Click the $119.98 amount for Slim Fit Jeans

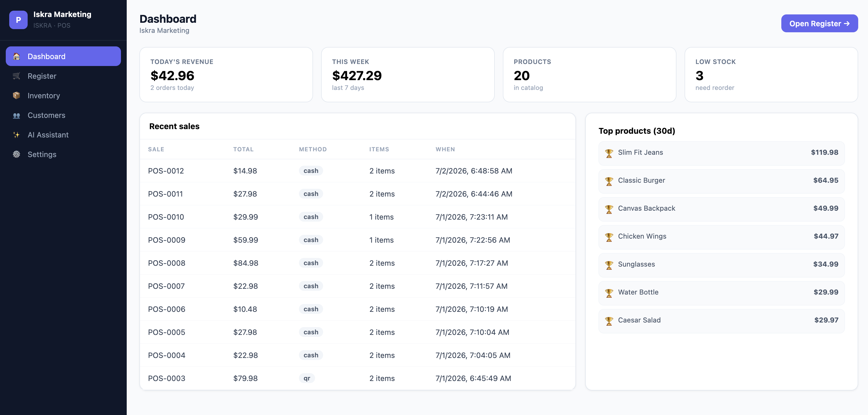[825, 152]
